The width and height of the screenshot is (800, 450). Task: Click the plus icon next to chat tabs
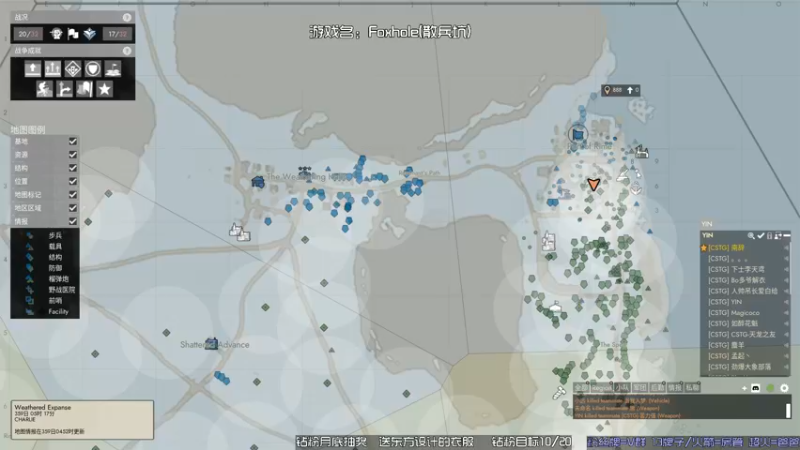point(744,388)
